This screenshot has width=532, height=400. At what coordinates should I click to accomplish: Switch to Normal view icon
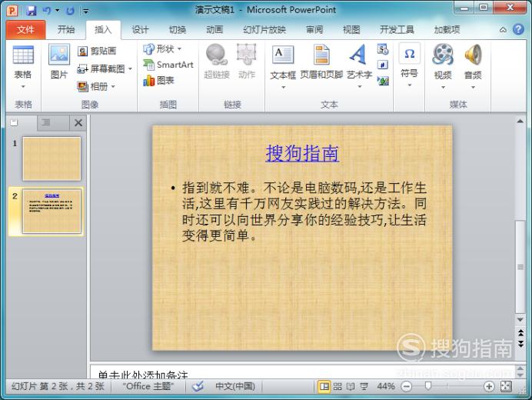pyautogui.click(x=324, y=386)
